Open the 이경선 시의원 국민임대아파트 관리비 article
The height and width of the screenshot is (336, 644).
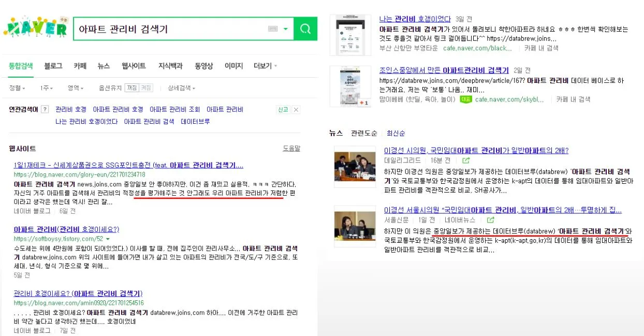[x=476, y=151]
